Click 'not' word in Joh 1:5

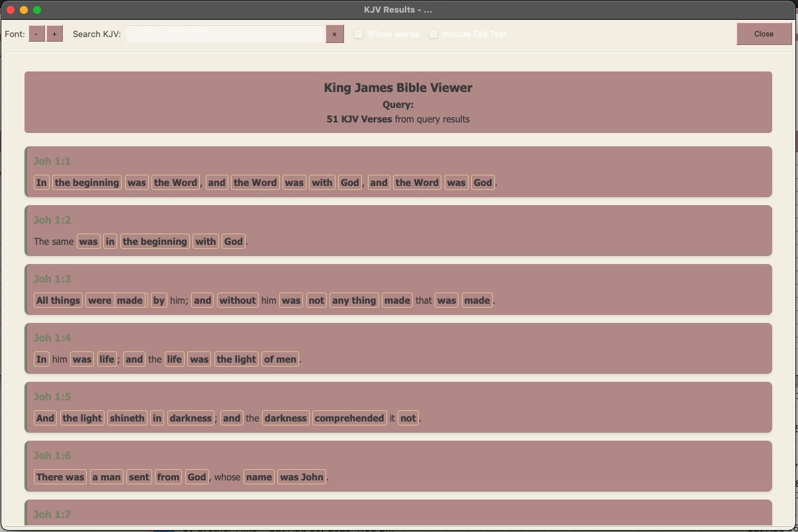tap(408, 418)
